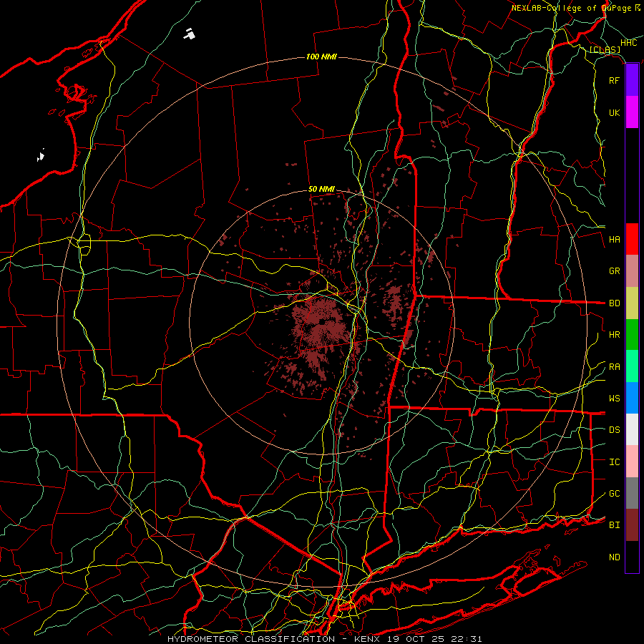Click the ND black legend swatch
Image resolution: width=644 pixels, height=644 pixels.
coord(632,557)
